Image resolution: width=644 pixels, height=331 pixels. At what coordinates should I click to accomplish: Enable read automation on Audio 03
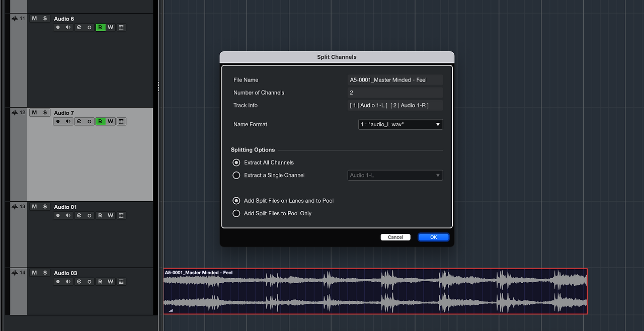coord(100,282)
